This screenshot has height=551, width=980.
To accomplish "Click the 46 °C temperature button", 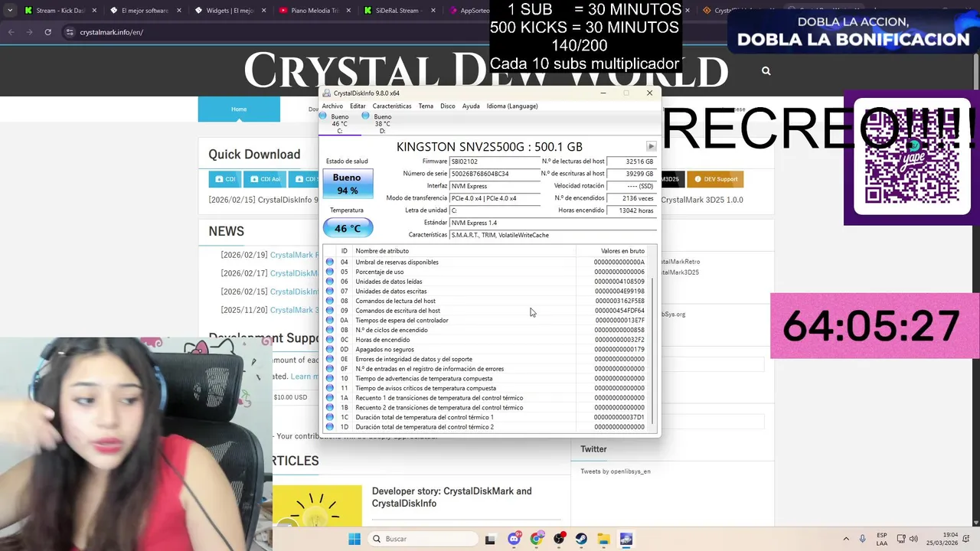I will point(348,228).
